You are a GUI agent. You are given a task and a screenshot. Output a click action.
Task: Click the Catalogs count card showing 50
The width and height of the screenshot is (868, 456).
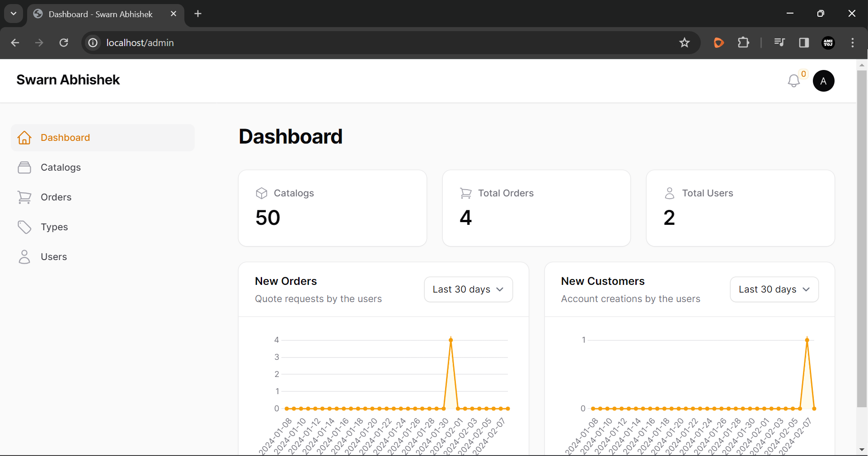click(x=333, y=208)
